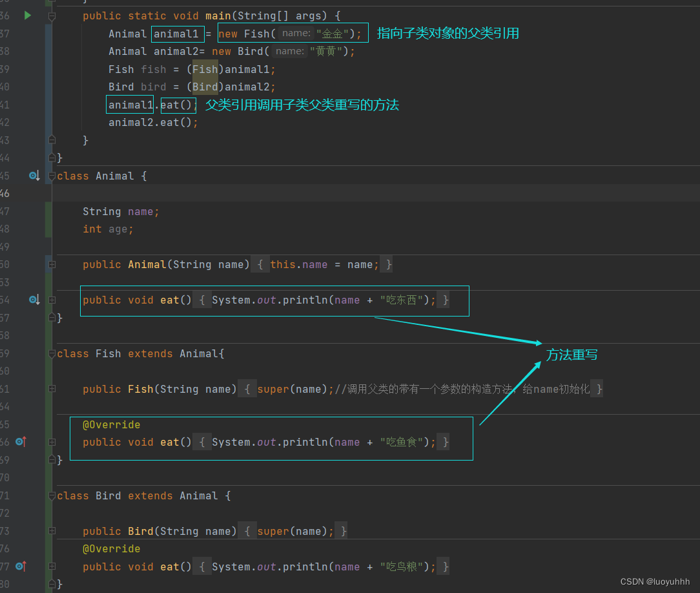Image resolution: width=700 pixels, height=593 pixels.
Task: Expand Fish eat() method fold
Action: pyautogui.click(x=52, y=442)
